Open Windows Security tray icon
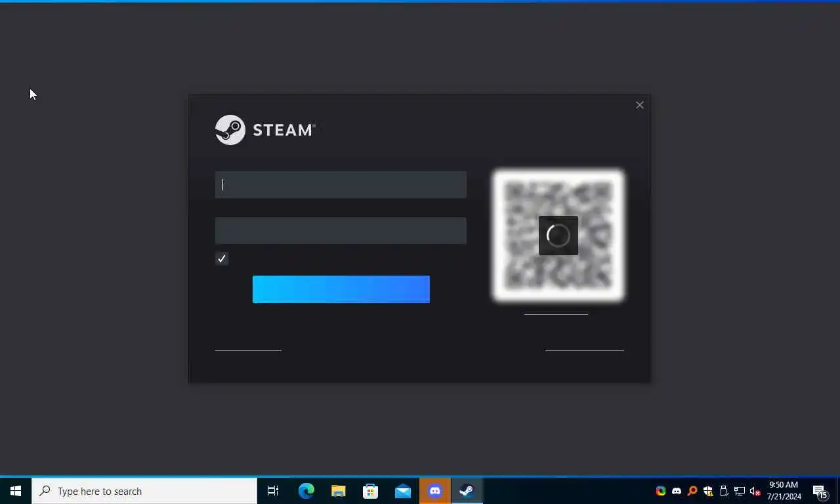 click(x=708, y=491)
